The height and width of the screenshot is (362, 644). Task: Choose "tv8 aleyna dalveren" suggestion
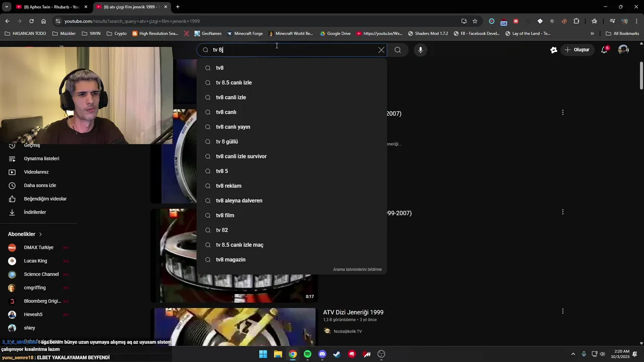[x=292, y=201]
